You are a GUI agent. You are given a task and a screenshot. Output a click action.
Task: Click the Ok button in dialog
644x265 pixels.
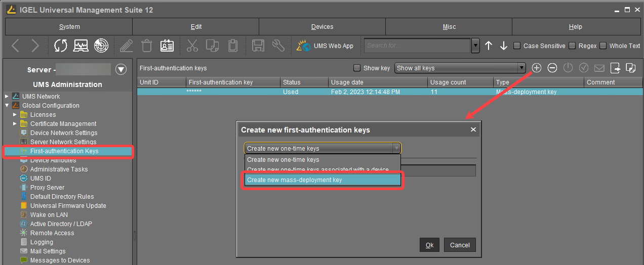429,245
